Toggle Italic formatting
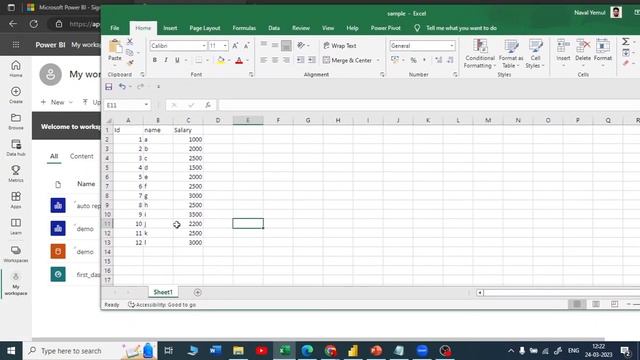Screen dimensions: 640x360 (166, 60)
